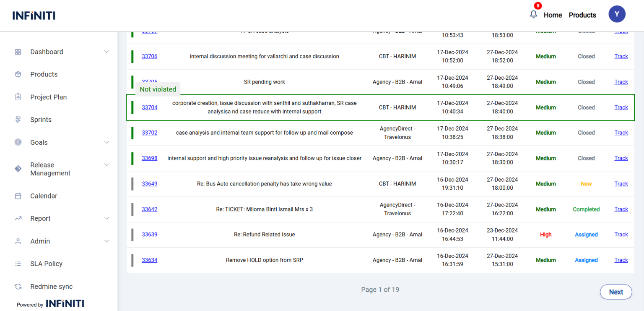
Task: Go to the Next page
Action: pos(615,292)
